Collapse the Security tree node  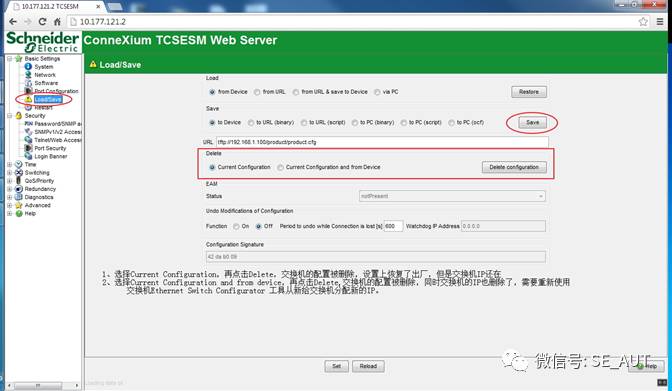point(9,115)
